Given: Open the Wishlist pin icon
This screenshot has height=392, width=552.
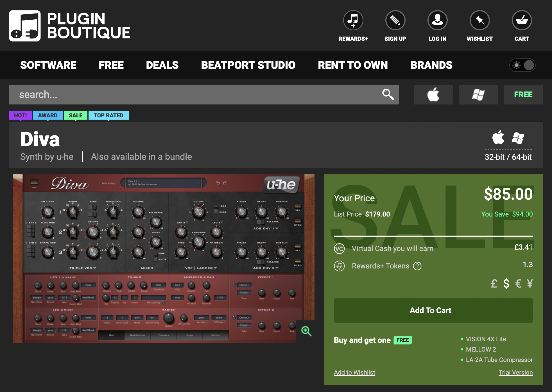Looking at the screenshot, I should tap(479, 20).
